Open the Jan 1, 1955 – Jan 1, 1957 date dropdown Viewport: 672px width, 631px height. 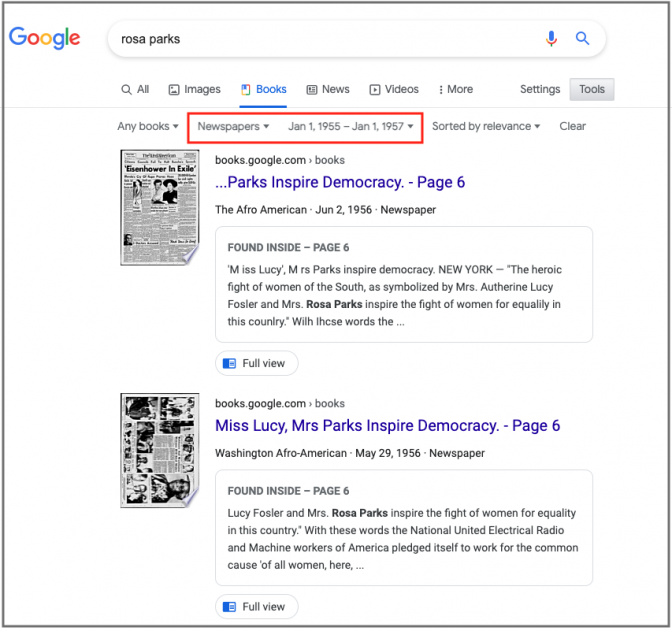351,126
